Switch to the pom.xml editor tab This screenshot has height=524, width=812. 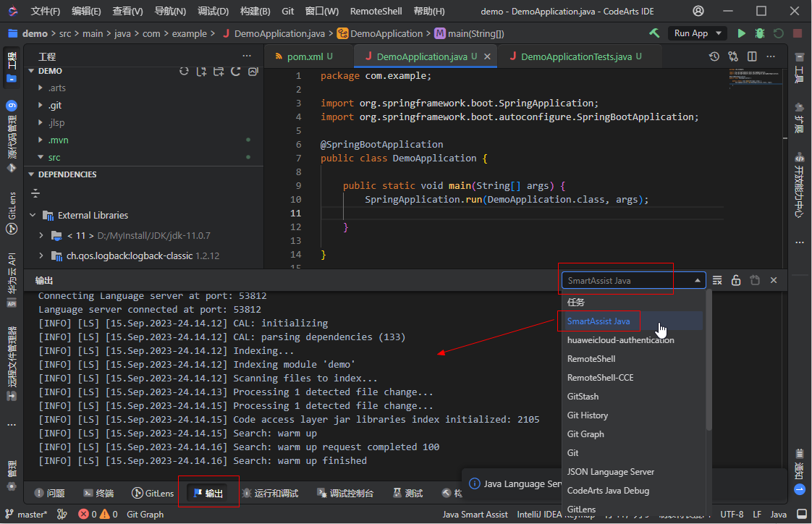[x=305, y=56]
